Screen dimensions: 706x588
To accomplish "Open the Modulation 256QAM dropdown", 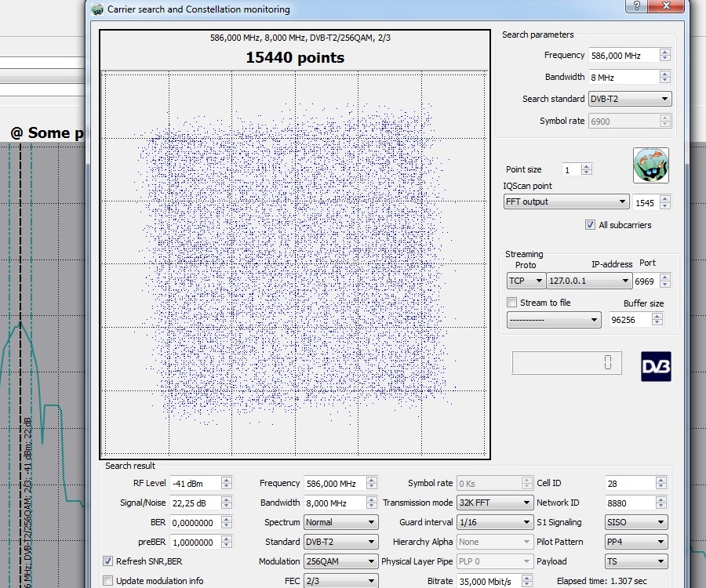I will click(x=341, y=561).
